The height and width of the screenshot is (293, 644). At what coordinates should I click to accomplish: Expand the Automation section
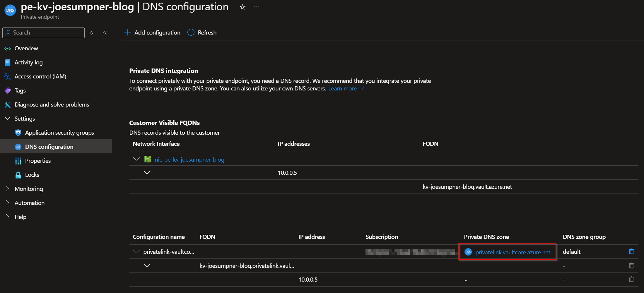pos(8,203)
